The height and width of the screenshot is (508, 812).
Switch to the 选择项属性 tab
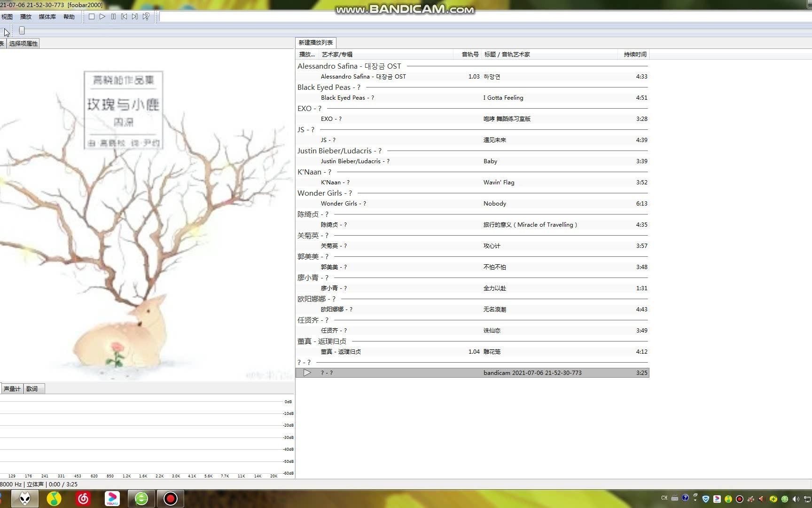point(23,43)
